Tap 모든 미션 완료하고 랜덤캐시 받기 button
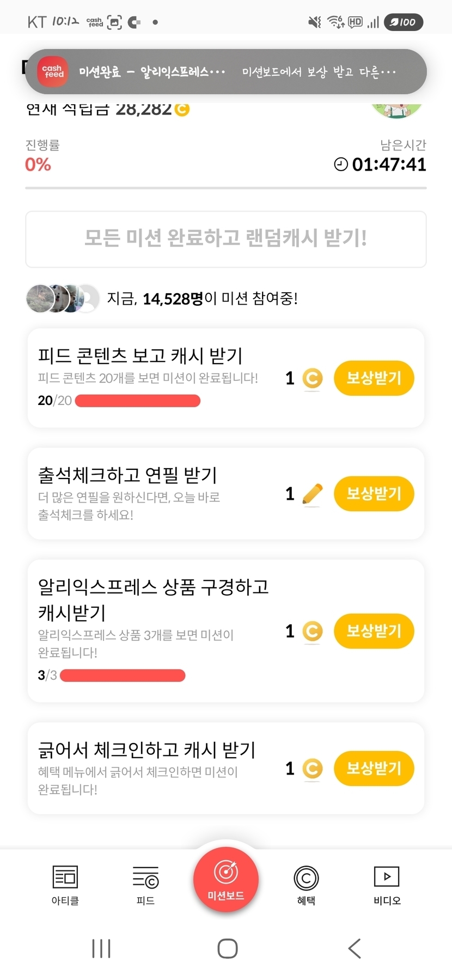This screenshot has height=980, width=452. 225,239
